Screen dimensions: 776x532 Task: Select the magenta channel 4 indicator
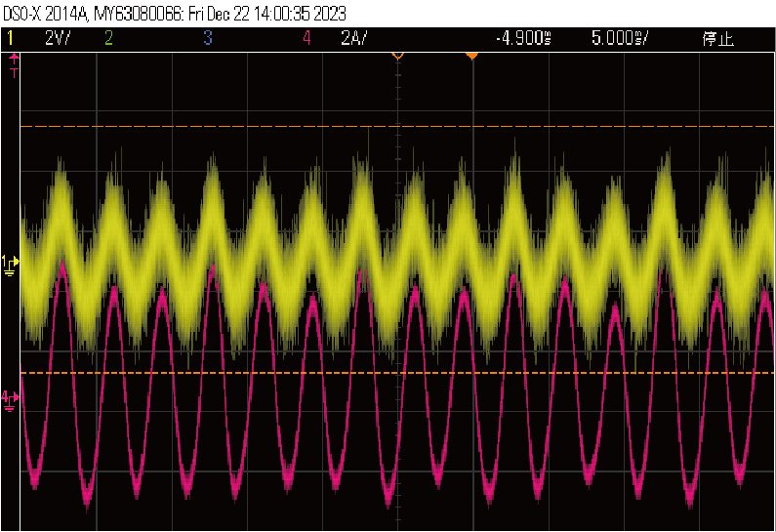tap(308, 38)
